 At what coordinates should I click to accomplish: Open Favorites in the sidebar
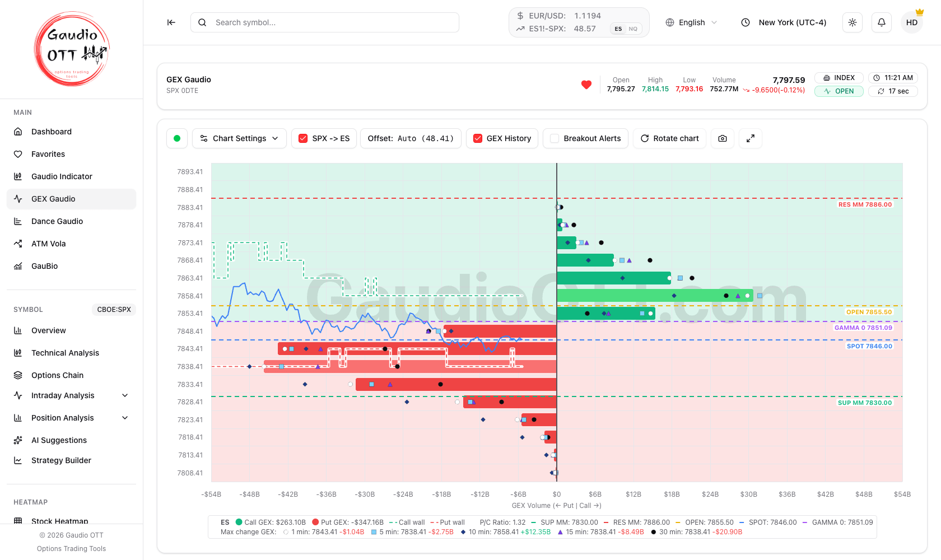point(71,154)
